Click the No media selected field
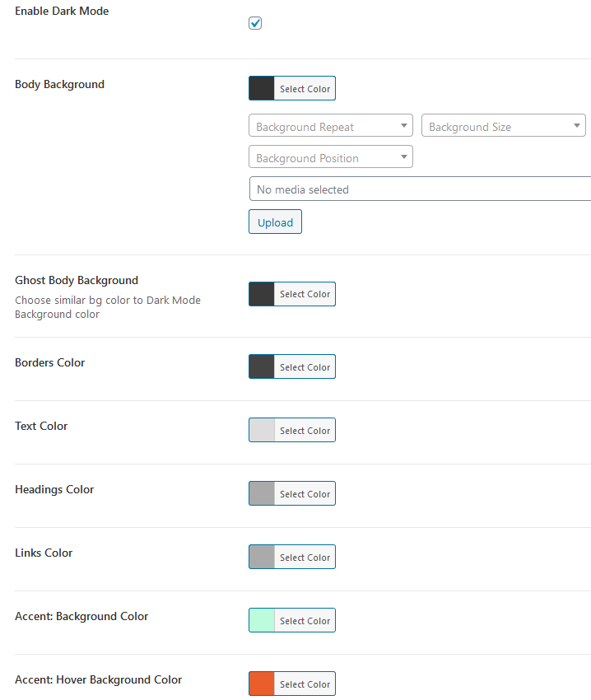The image size is (591, 700). 420,189
